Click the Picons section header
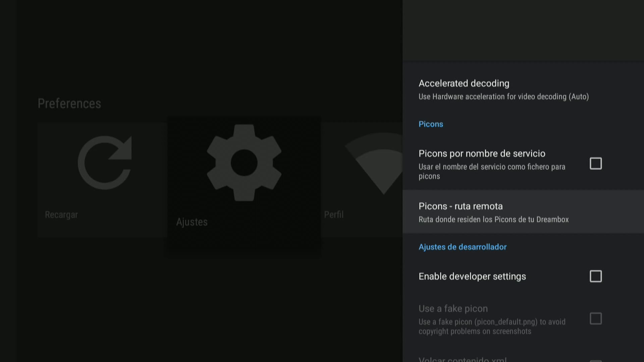Image resolution: width=644 pixels, height=362 pixels. pyautogui.click(x=431, y=124)
